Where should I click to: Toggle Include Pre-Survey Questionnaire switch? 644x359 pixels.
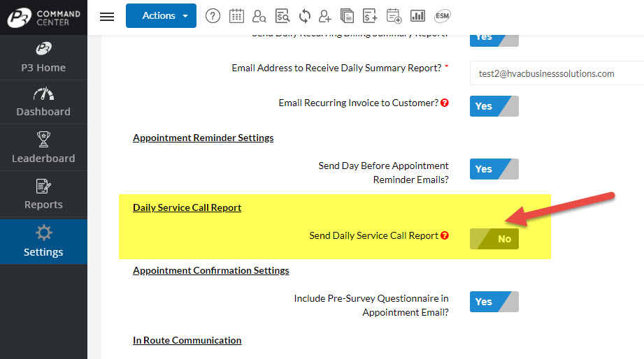(494, 302)
